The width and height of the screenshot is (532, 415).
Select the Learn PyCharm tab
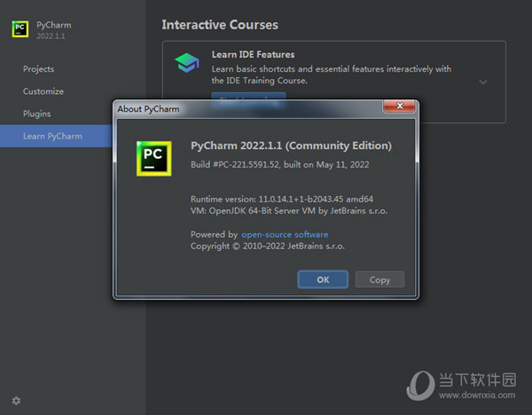point(56,136)
